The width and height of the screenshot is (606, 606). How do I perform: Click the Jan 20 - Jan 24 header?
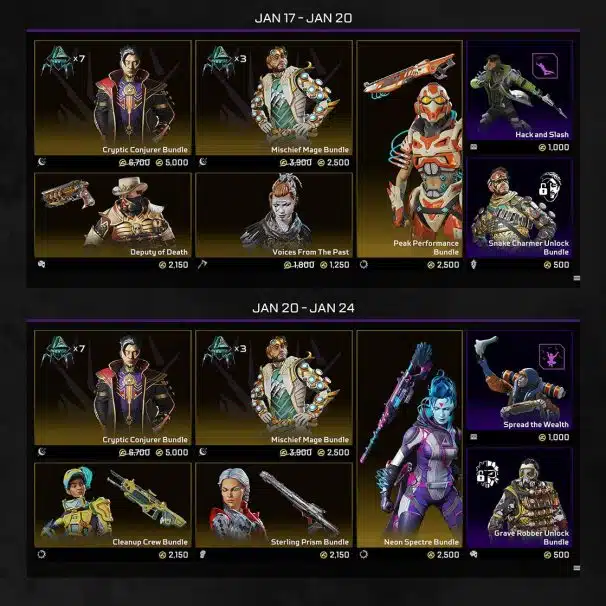click(303, 308)
